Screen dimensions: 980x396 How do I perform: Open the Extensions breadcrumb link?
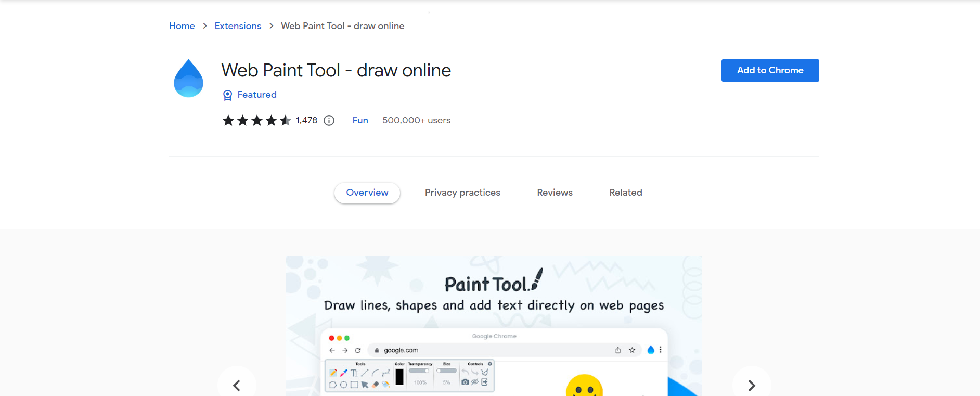238,26
